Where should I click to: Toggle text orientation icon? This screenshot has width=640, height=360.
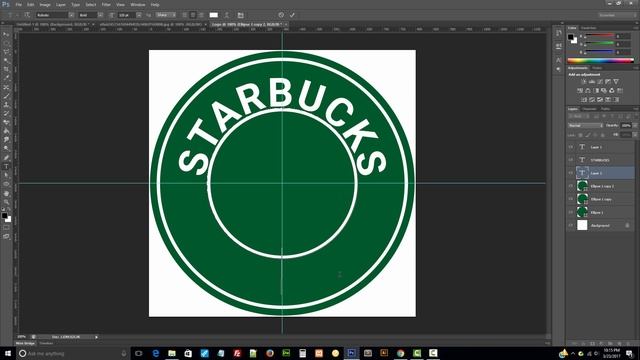(x=27, y=15)
